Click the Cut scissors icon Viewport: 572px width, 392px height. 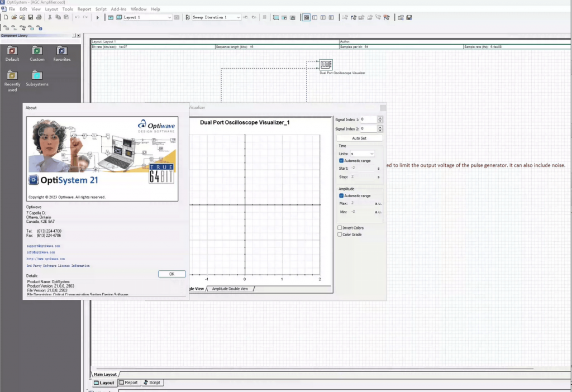click(x=50, y=17)
